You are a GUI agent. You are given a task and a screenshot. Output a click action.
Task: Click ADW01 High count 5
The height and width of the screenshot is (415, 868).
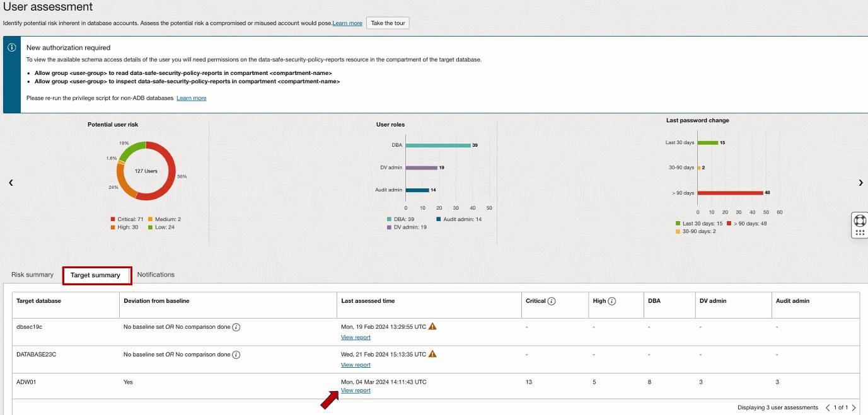coord(594,382)
